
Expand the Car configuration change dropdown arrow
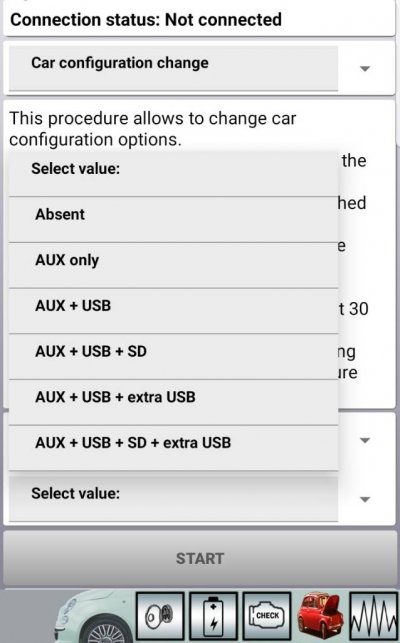click(365, 68)
